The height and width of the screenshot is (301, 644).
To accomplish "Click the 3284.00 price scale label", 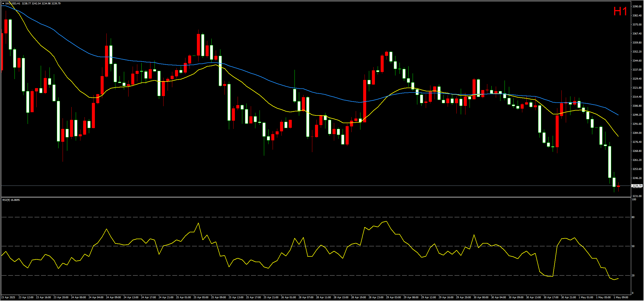I will pyautogui.click(x=637, y=133).
